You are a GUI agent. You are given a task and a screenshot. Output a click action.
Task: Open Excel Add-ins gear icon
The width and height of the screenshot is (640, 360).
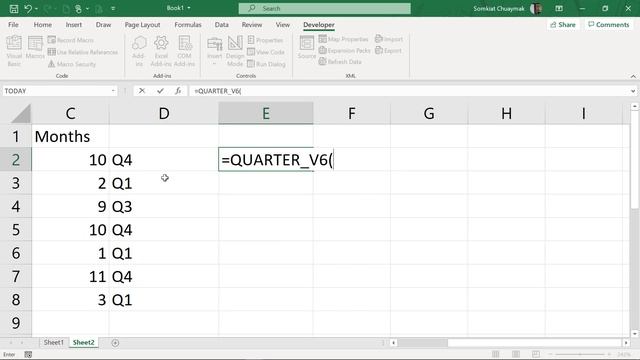click(161, 51)
